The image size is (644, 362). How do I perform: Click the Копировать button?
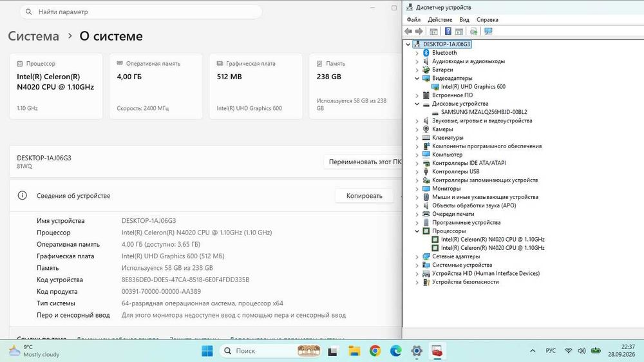(365, 196)
